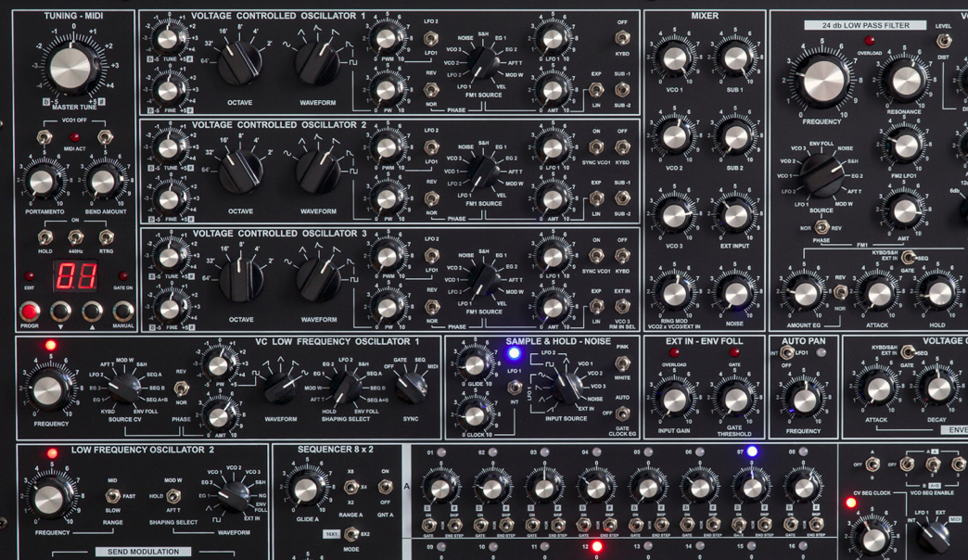This screenshot has width=968, height=560.
Task: Click VCO 1 WAVEFORM rotary selector
Action: click(x=317, y=62)
